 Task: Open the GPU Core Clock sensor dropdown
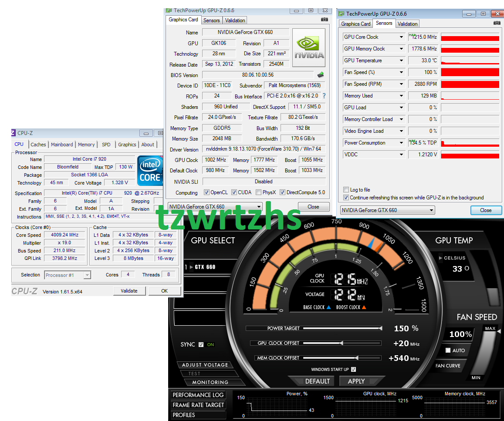(401, 37)
